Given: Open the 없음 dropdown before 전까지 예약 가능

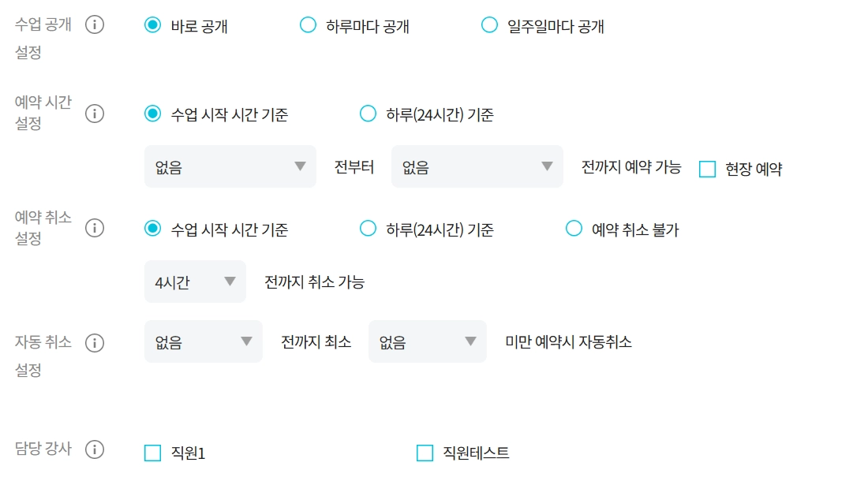Looking at the screenshot, I should click(x=477, y=166).
